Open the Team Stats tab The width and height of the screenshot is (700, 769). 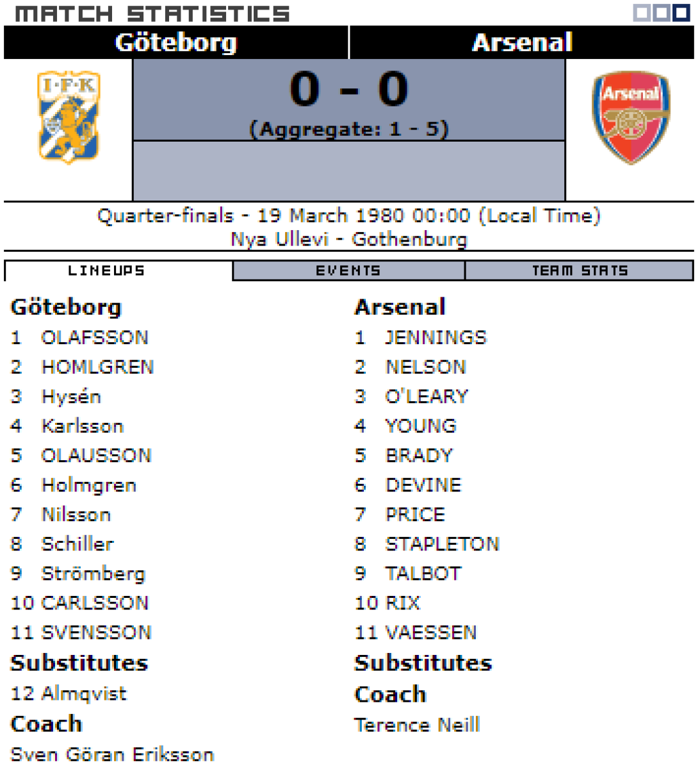point(580,271)
